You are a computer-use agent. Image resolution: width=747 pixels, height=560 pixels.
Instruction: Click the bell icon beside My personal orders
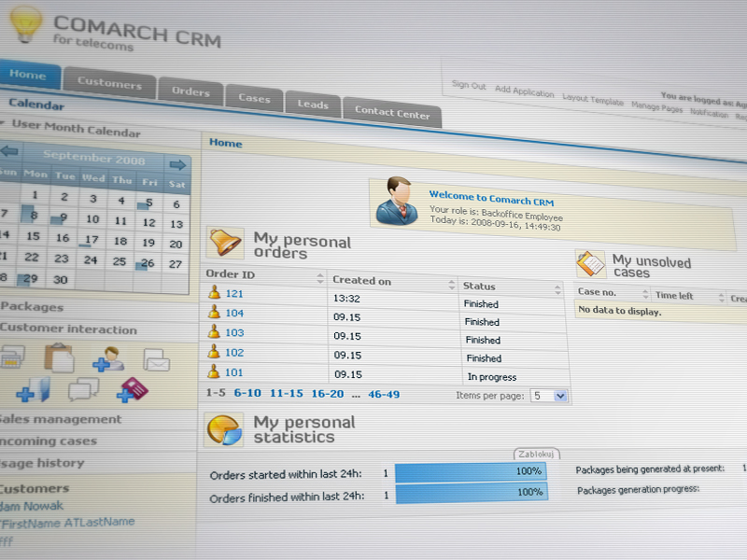tap(224, 244)
